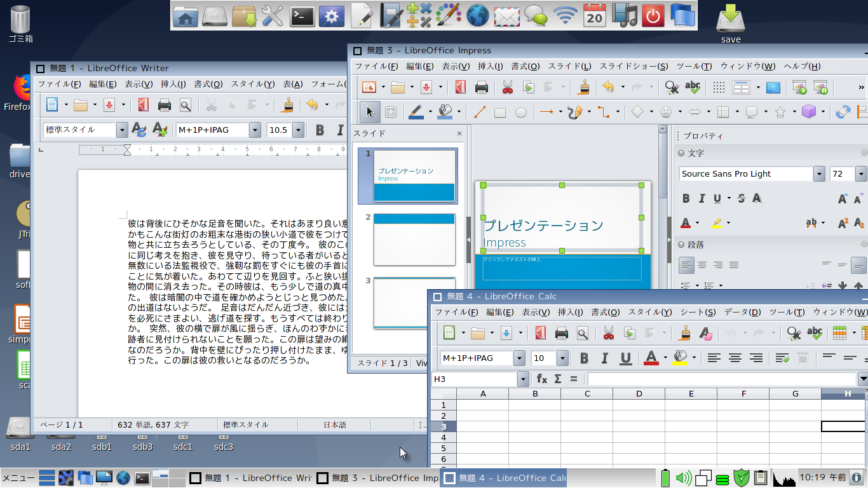Click the Spelling check icon in Impress

[693, 87]
